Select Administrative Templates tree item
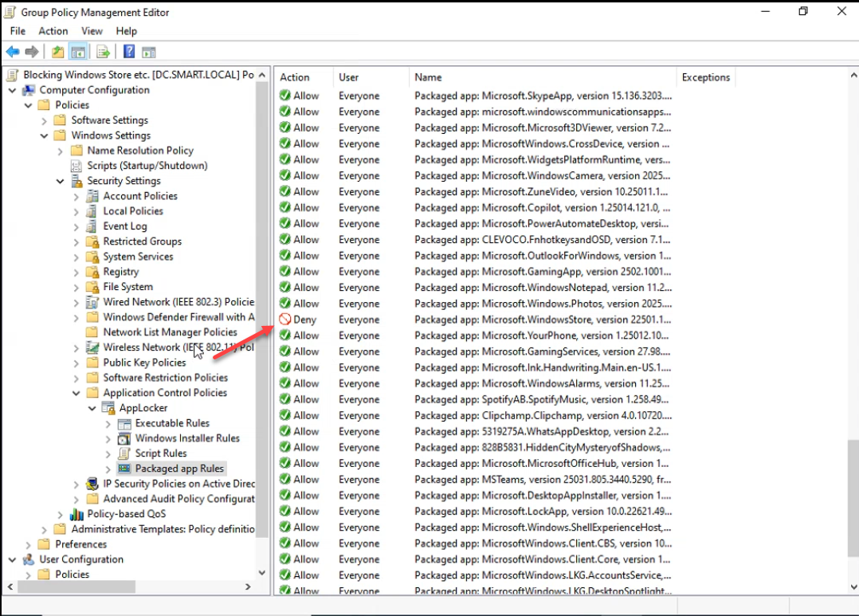The width and height of the screenshot is (859, 616). [x=163, y=529]
